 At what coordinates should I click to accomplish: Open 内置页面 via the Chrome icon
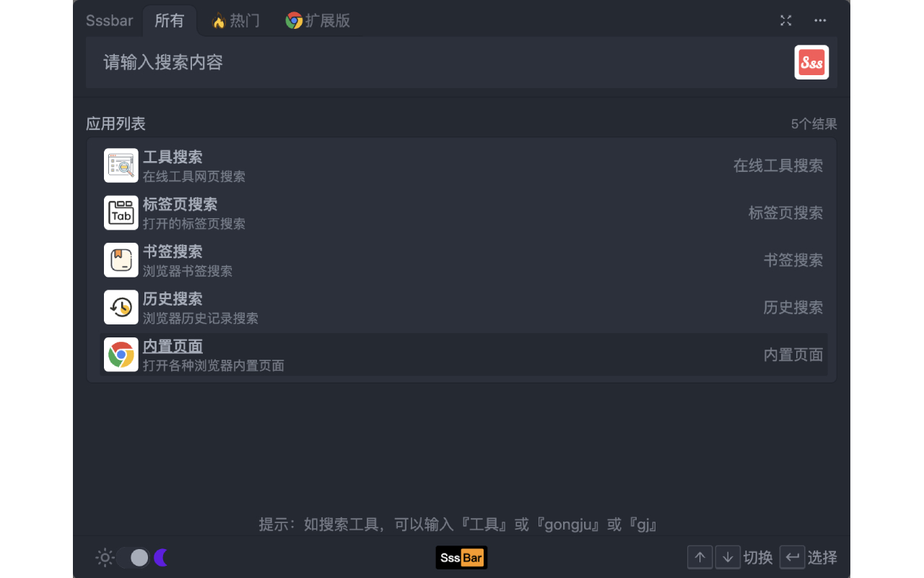[x=121, y=354]
